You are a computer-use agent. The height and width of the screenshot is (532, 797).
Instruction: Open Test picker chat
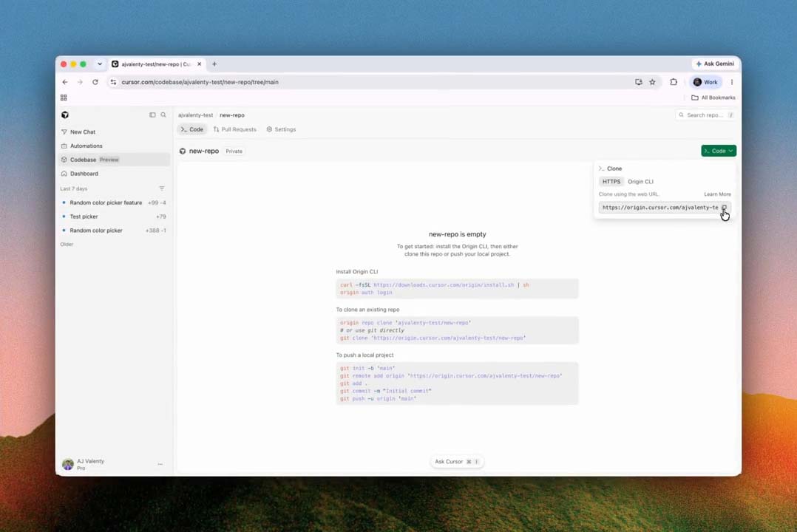(x=114, y=216)
